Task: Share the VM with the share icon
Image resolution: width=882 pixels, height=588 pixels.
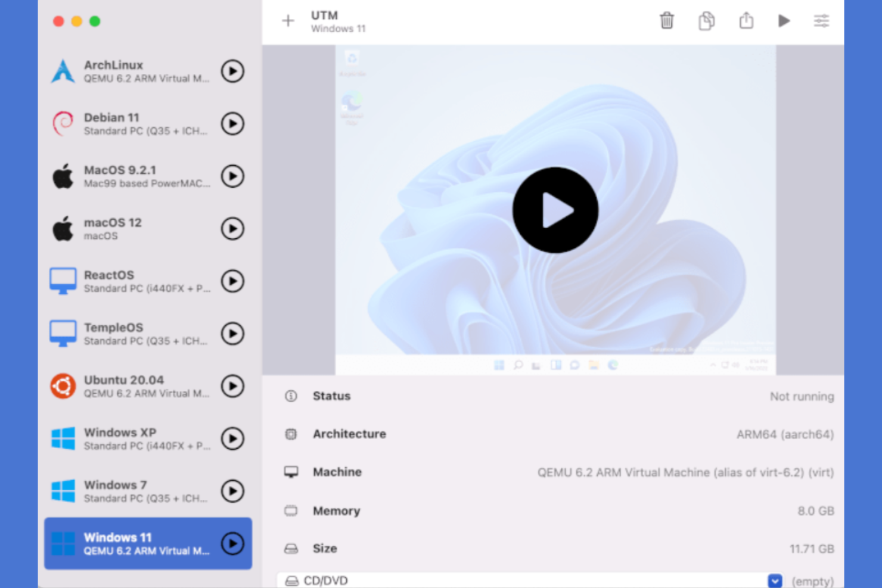Action: coord(746,20)
